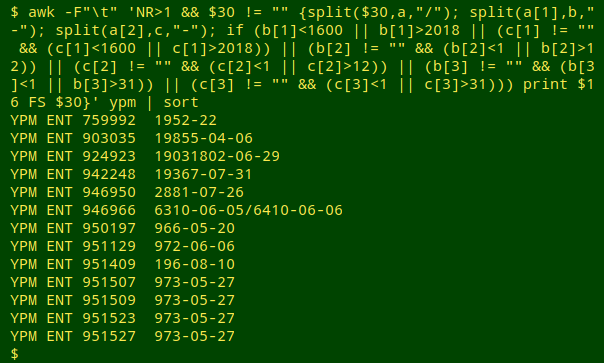
Task: Click the date string 19031802-06-29
Action: (x=217, y=156)
